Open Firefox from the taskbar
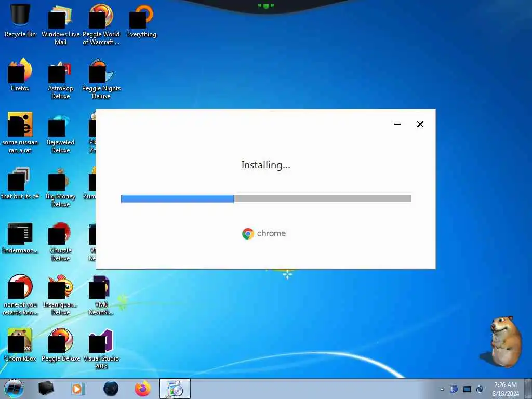The height and width of the screenshot is (399, 532). [x=143, y=389]
